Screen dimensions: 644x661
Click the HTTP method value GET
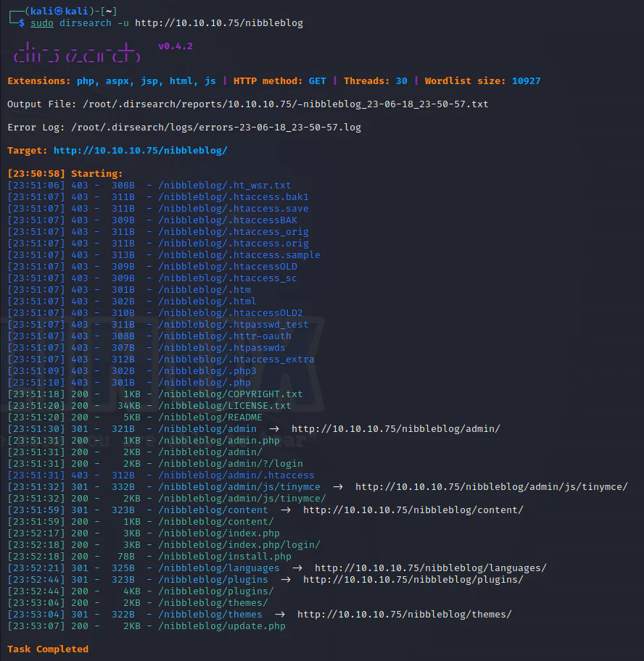point(317,81)
